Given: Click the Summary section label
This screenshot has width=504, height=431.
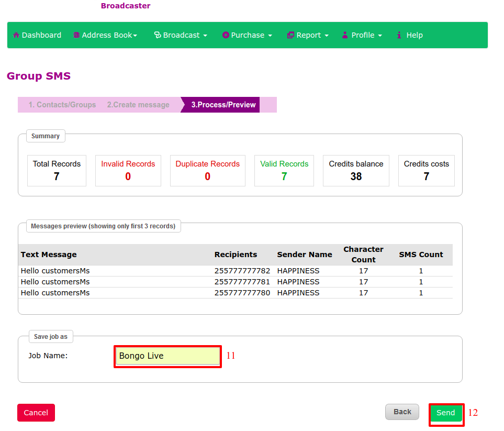Looking at the screenshot, I should [x=46, y=136].
